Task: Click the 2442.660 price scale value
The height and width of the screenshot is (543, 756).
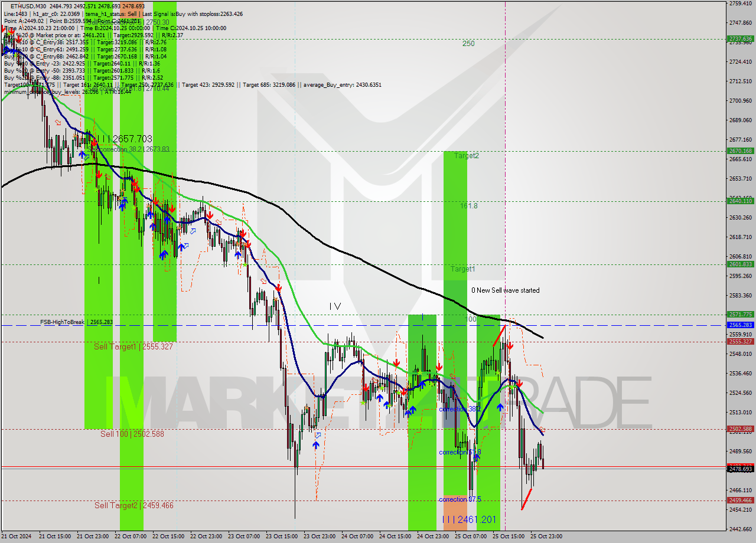Action: point(741,529)
